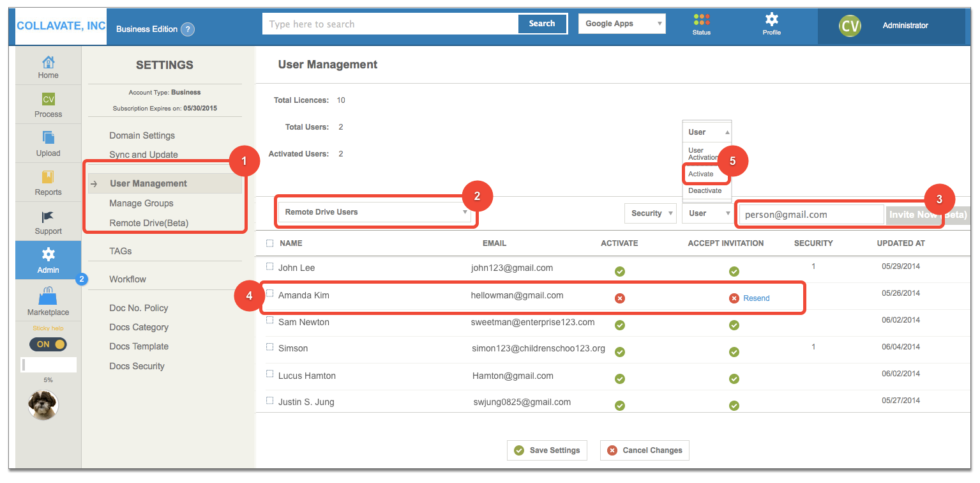Click the CV Administrator avatar icon
Viewport: 980px width, 483px height.
point(850,26)
